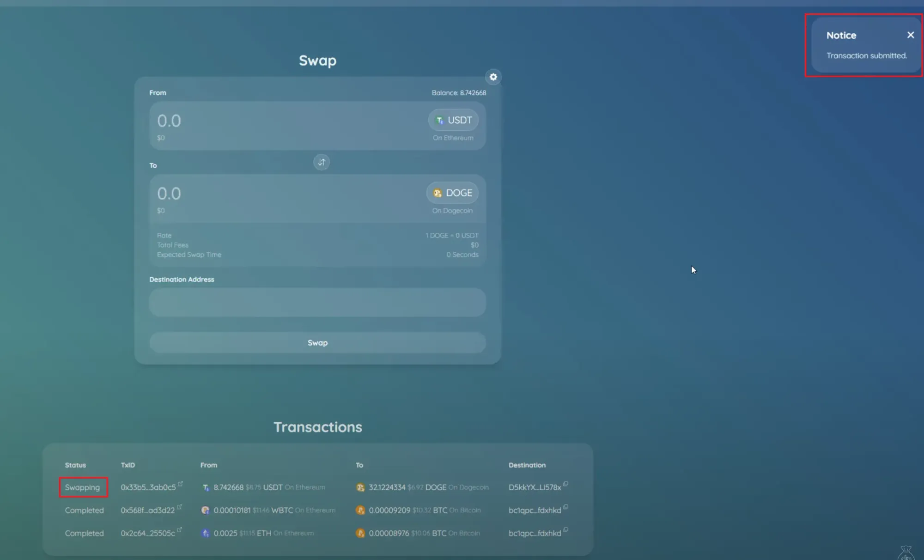Click the To amount input field
This screenshot has width=924, height=560.
(x=277, y=194)
